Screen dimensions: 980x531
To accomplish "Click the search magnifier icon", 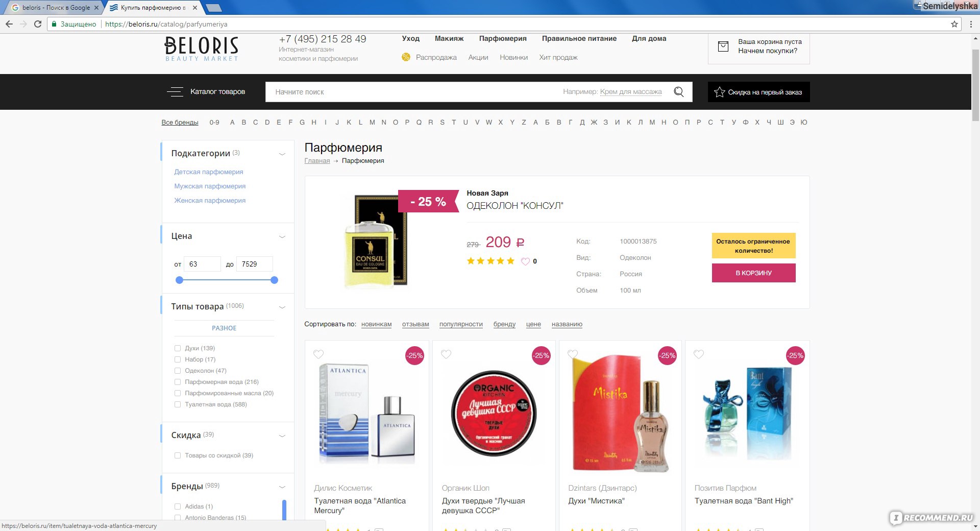I will (679, 92).
